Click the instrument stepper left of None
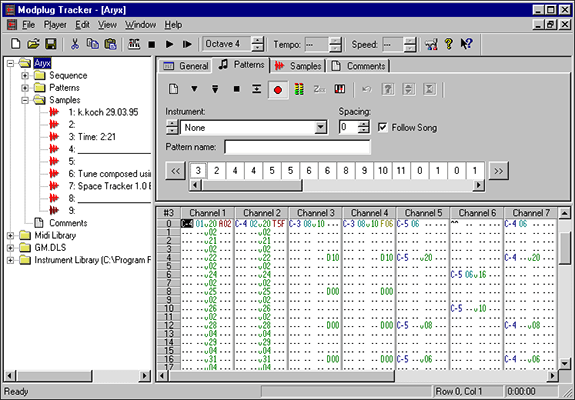575x400 pixels. coord(172,127)
